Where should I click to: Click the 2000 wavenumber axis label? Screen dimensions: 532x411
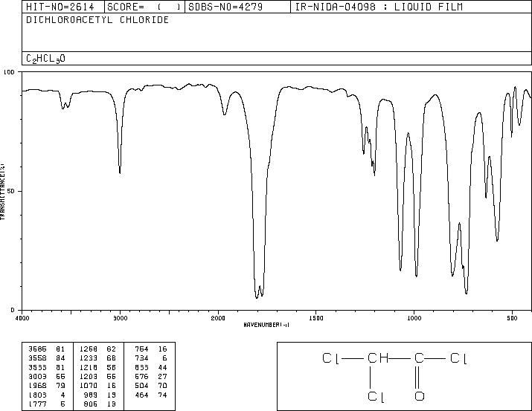point(218,318)
